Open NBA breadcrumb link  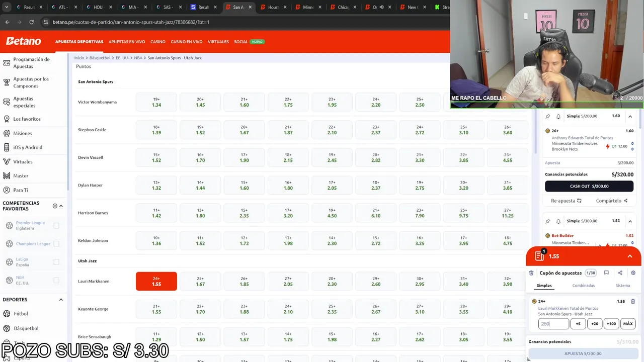pyautogui.click(x=138, y=58)
